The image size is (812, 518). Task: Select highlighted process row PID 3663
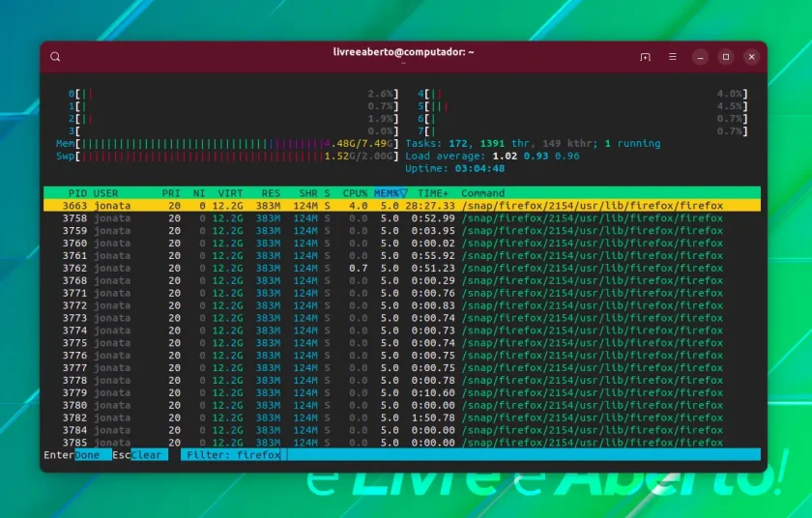pos(402,206)
